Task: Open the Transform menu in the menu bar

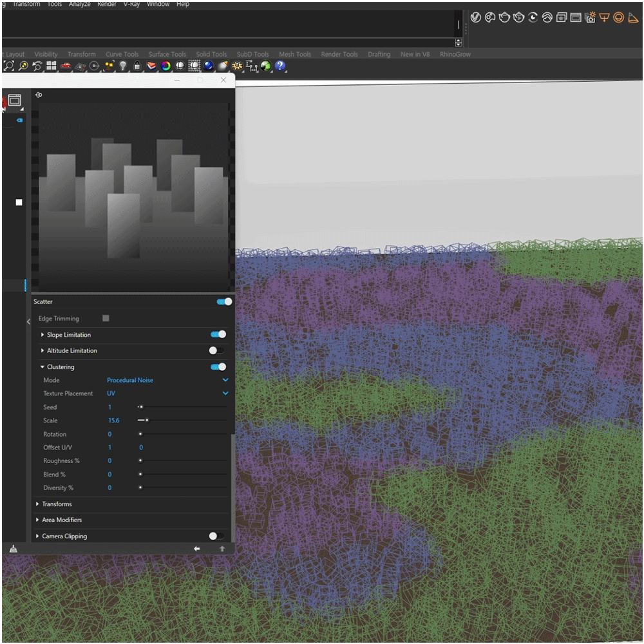Action: (26, 4)
